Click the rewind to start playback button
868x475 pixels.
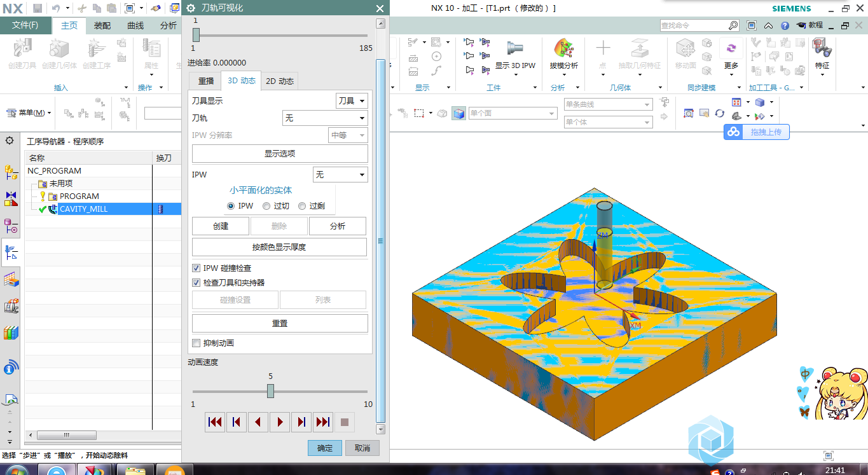point(215,422)
